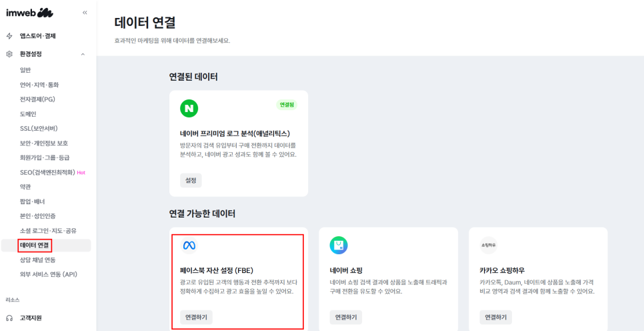Click the lightning icon beside 앱스토어·결제
644x331 pixels.
9,36
